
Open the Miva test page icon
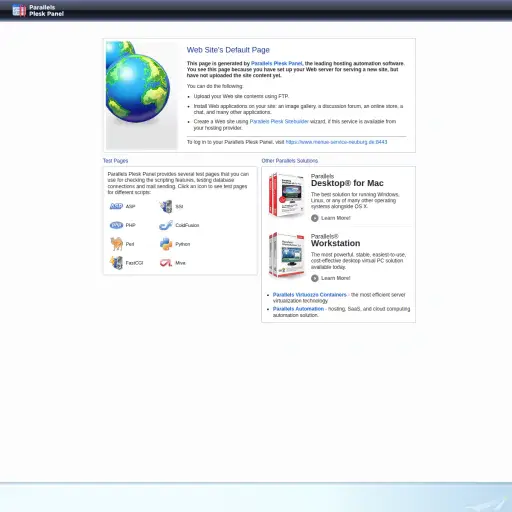pyautogui.click(x=166, y=263)
